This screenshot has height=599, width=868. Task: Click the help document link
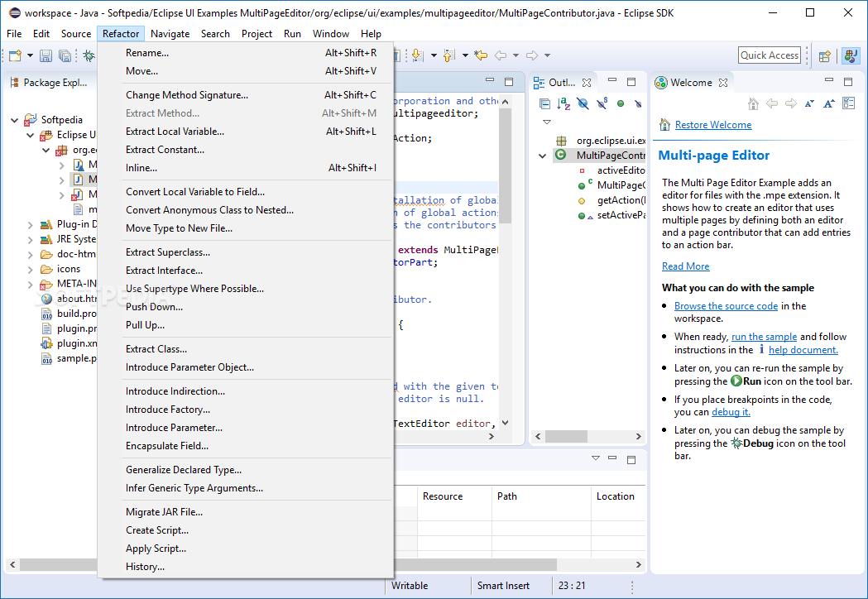[803, 350]
